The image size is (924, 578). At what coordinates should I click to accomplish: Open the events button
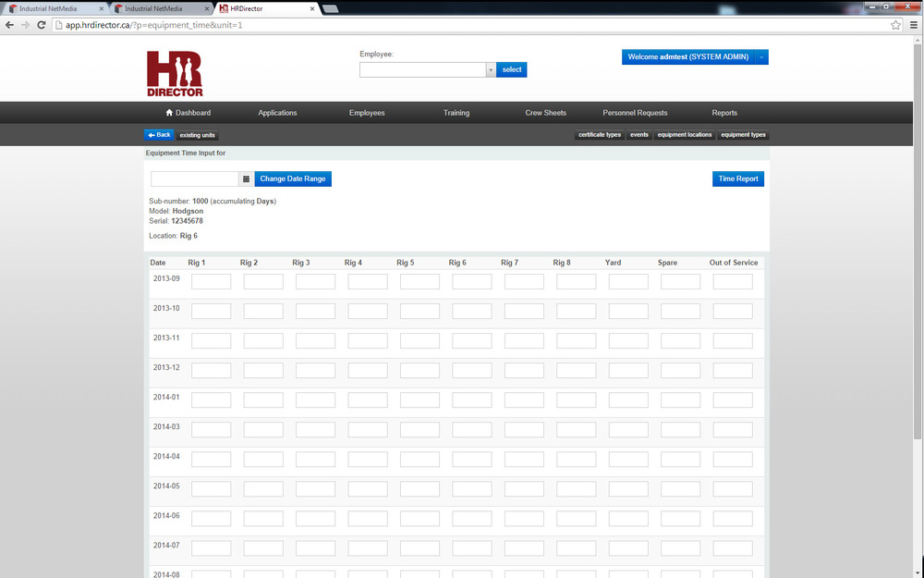[x=638, y=135]
